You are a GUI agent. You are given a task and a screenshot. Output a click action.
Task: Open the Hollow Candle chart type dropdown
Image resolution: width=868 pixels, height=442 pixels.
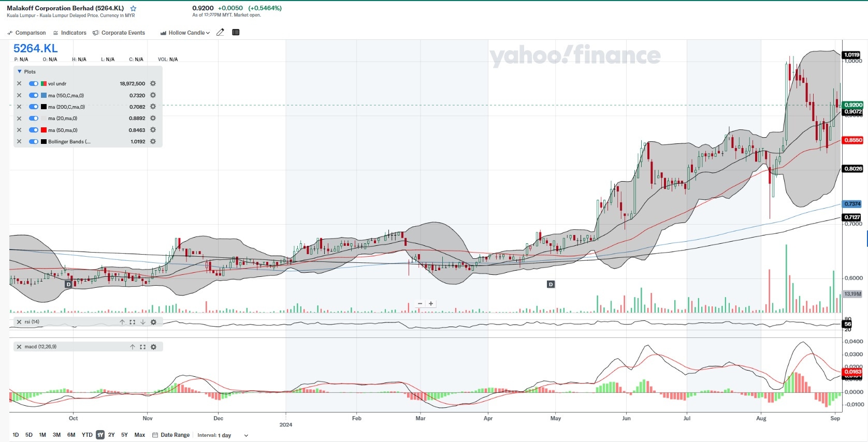[185, 33]
